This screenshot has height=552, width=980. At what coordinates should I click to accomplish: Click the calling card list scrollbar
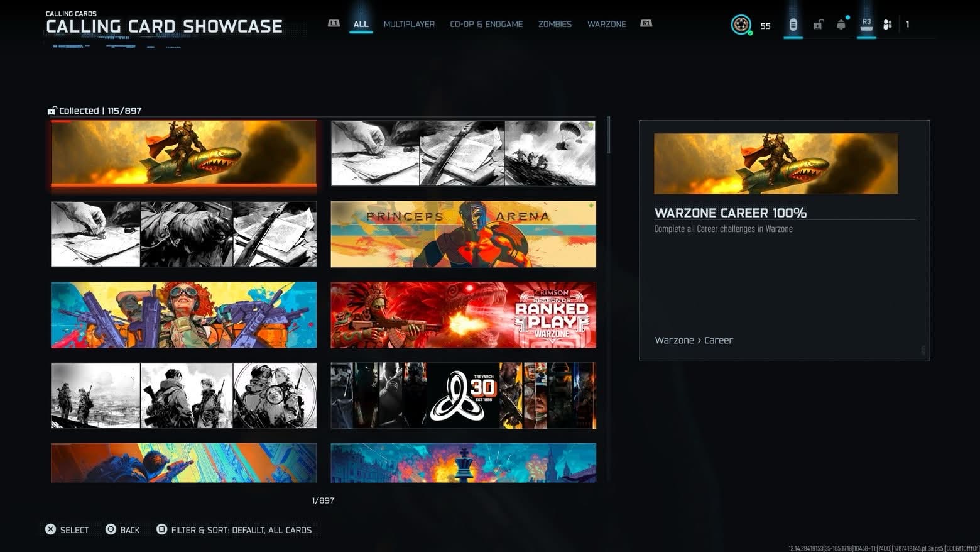tap(608, 135)
